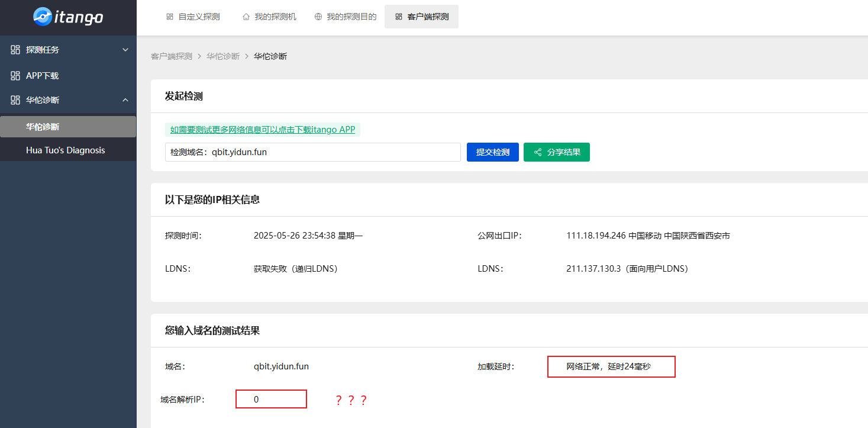Click the home icon on 我的探测机 tab
This screenshot has height=428, width=868.
pyautogui.click(x=246, y=17)
